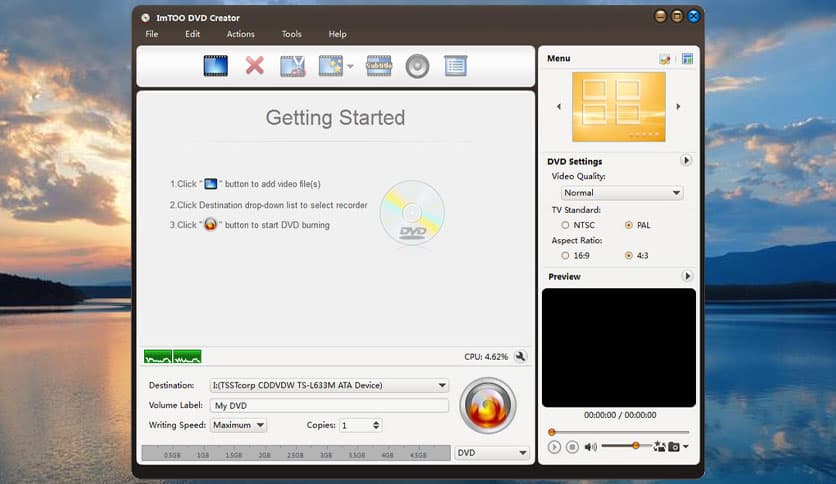Open the snapshot options dropdown arrow
This screenshot has height=484, width=836.
[686, 447]
